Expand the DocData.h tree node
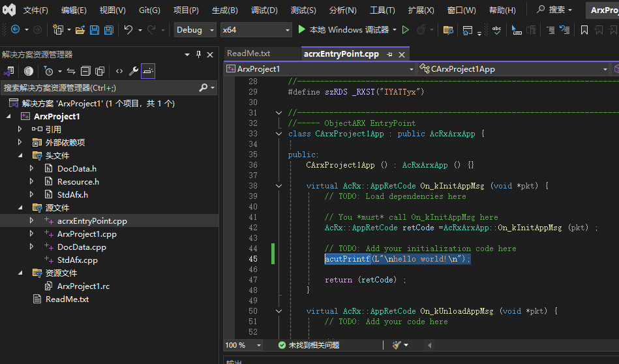Screen dimensions: 619x364 coord(32,169)
